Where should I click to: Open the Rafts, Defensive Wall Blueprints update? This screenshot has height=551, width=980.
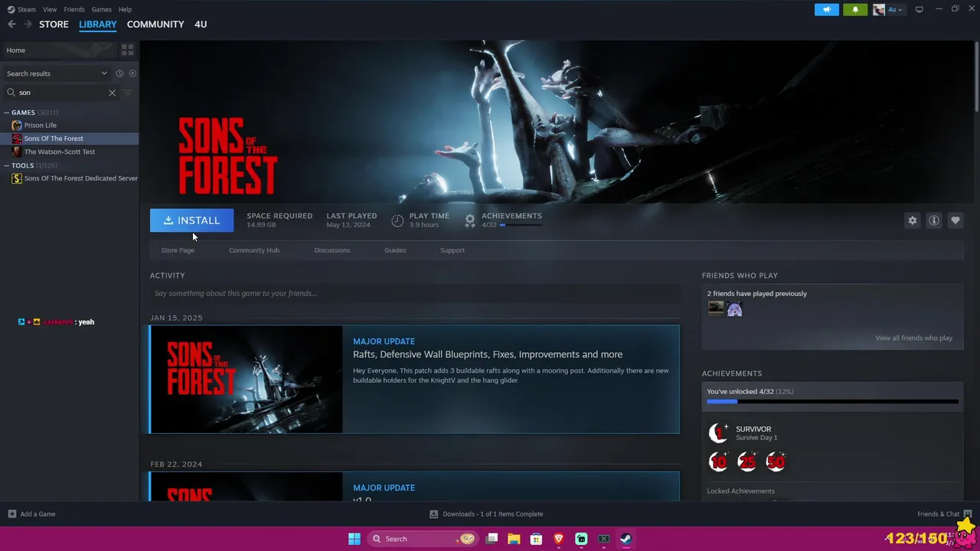[488, 354]
